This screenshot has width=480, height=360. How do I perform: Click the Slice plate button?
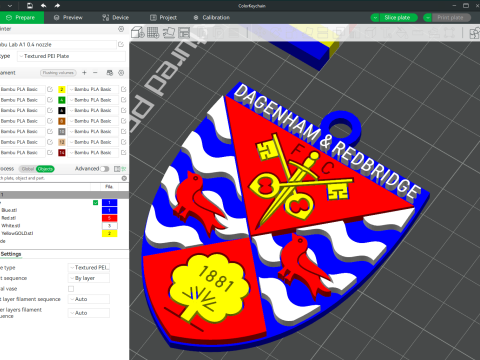point(397,18)
